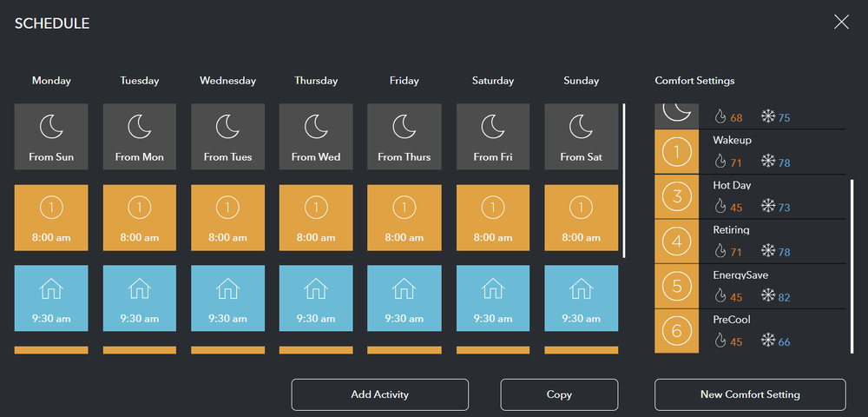The image size is (868, 417).
Task: Pick the Retiring comfort setting icon 4
Action: point(676,242)
